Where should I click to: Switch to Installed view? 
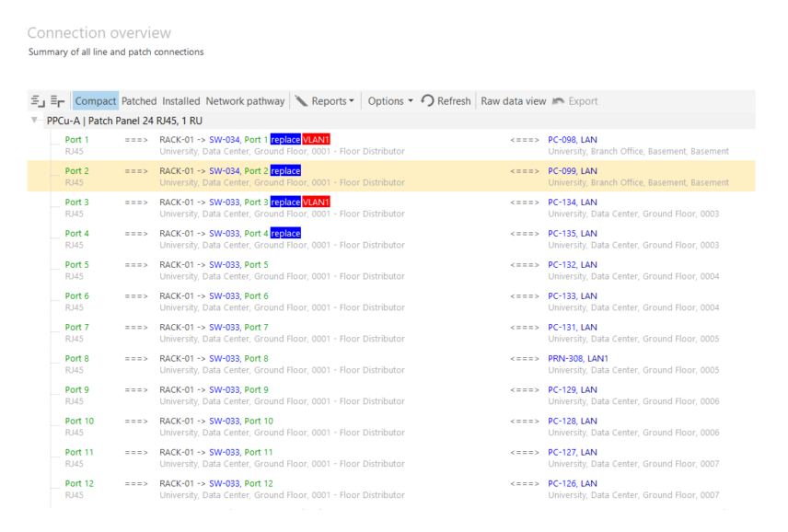point(181,101)
